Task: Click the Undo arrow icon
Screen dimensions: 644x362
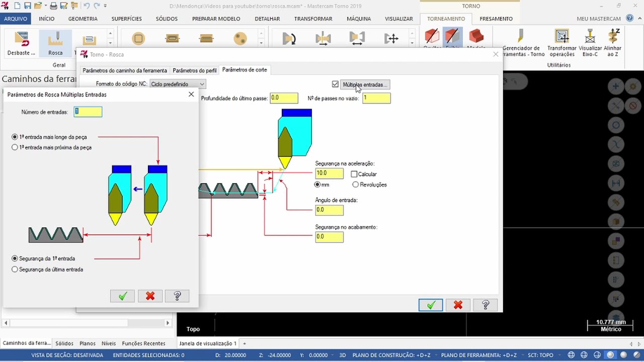Action: tap(87, 6)
